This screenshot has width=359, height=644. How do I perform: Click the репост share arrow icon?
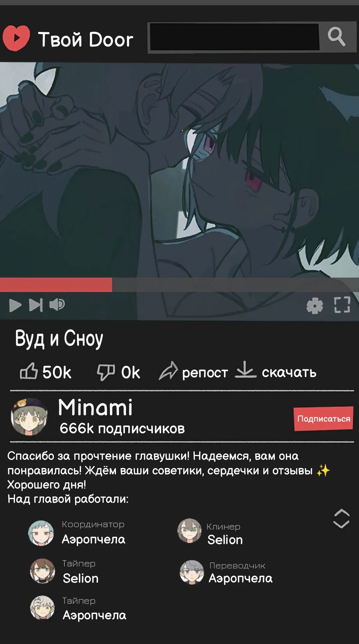[168, 371]
